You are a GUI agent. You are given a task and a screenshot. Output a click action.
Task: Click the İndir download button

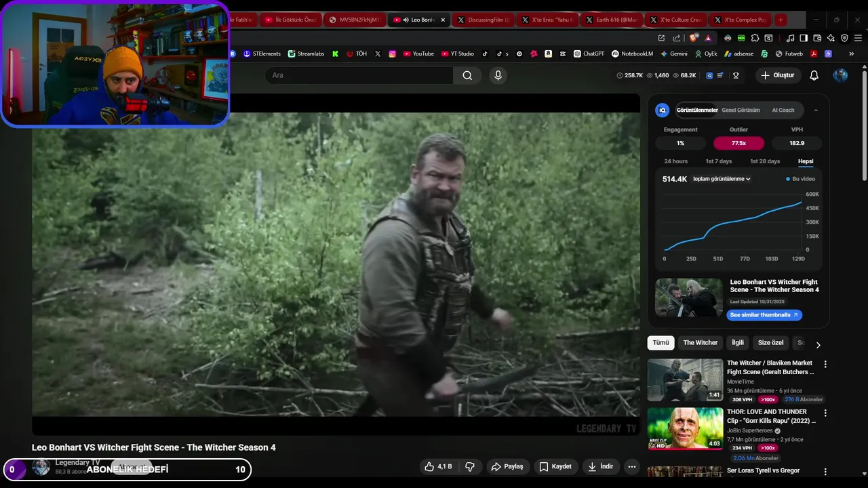[x=601, y=466]
